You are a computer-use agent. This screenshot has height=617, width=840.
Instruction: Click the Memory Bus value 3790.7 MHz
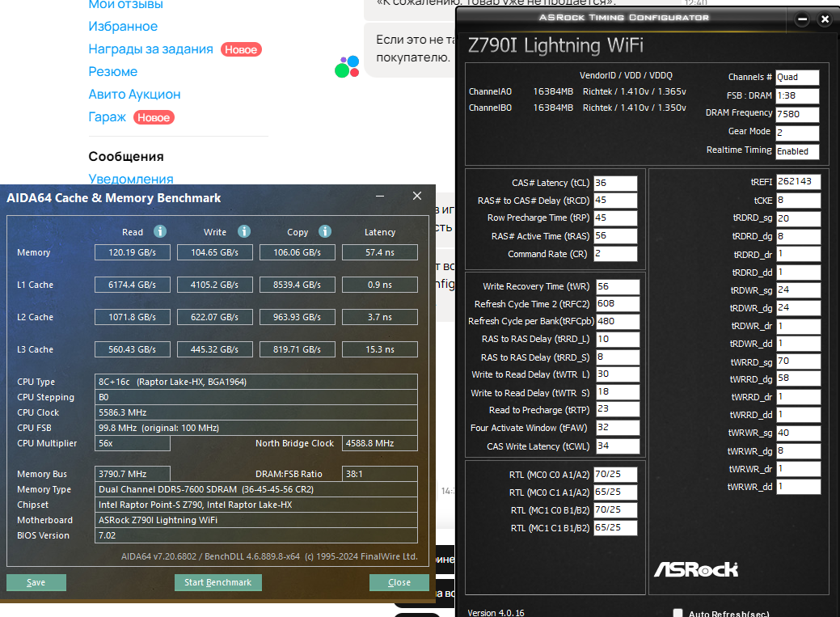coord(133,474)
